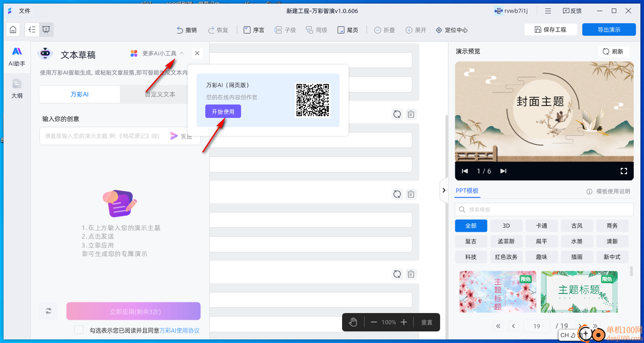Switch to outline tree view icon

pos(32,30)
